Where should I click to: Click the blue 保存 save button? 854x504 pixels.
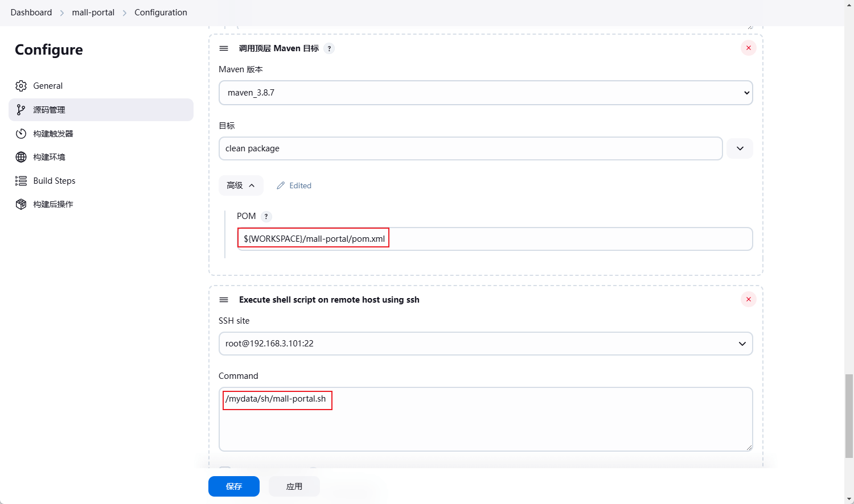tap(233, 486)
